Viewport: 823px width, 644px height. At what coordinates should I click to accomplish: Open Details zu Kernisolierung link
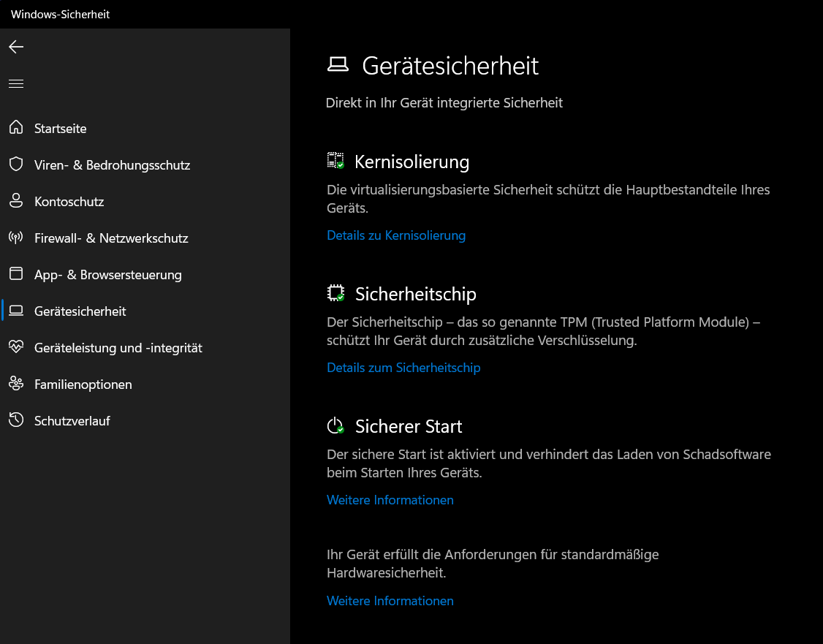[396, 235]
